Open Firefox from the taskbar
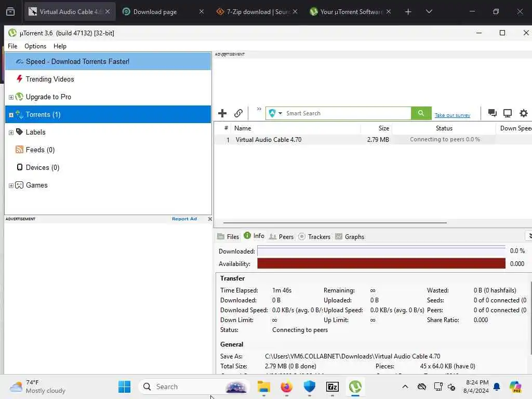Image resolution: width=532 pixels, height=399 pixels. pyautogui.click(x=286, y=387)
